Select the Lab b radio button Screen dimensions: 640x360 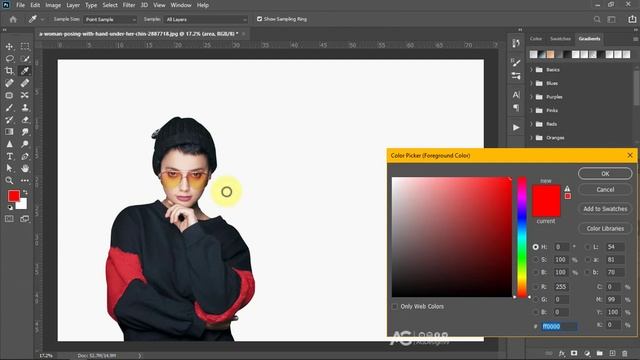(588, 272)
